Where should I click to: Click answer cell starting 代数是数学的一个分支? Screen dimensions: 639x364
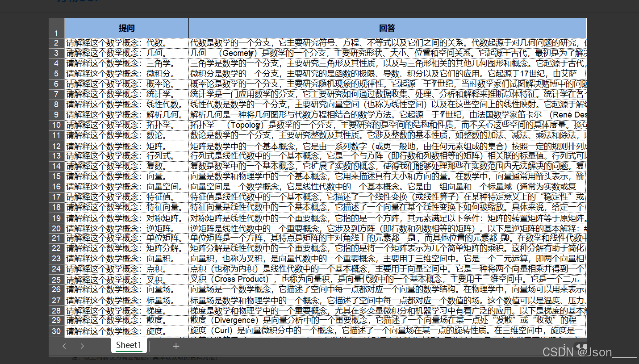tap(387, 43)
